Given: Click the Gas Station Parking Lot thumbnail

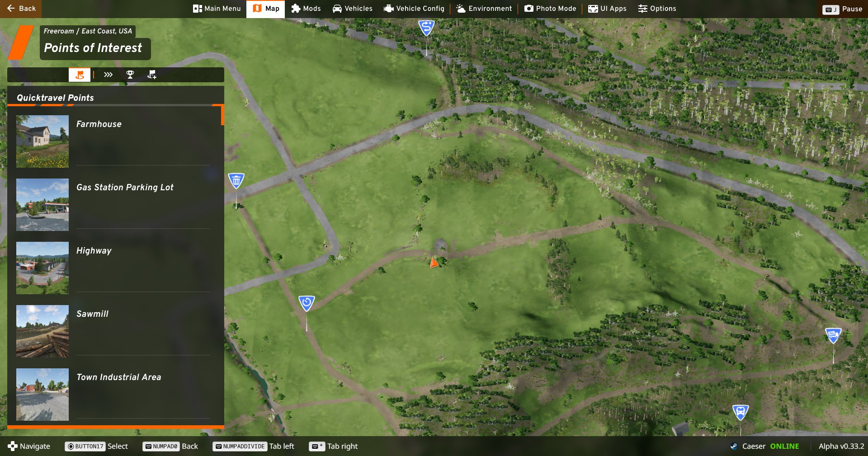Looking at the screenshot, I should click(42, 205).
